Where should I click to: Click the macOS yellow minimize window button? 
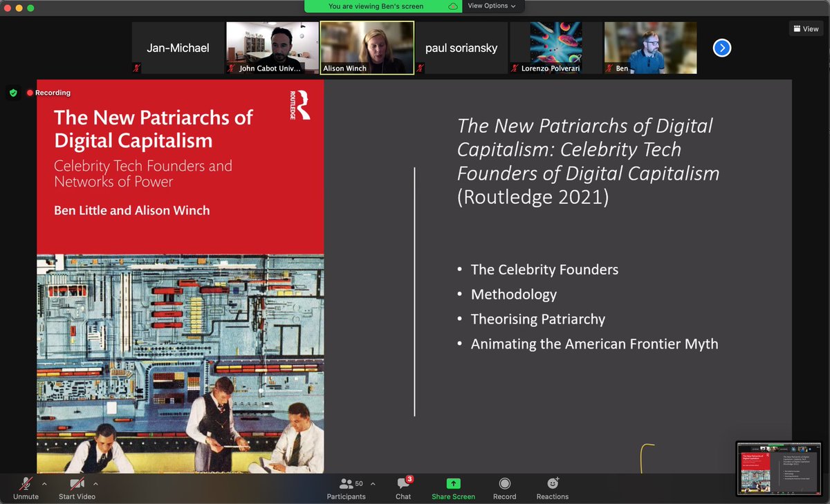click(x=18, y=8)
